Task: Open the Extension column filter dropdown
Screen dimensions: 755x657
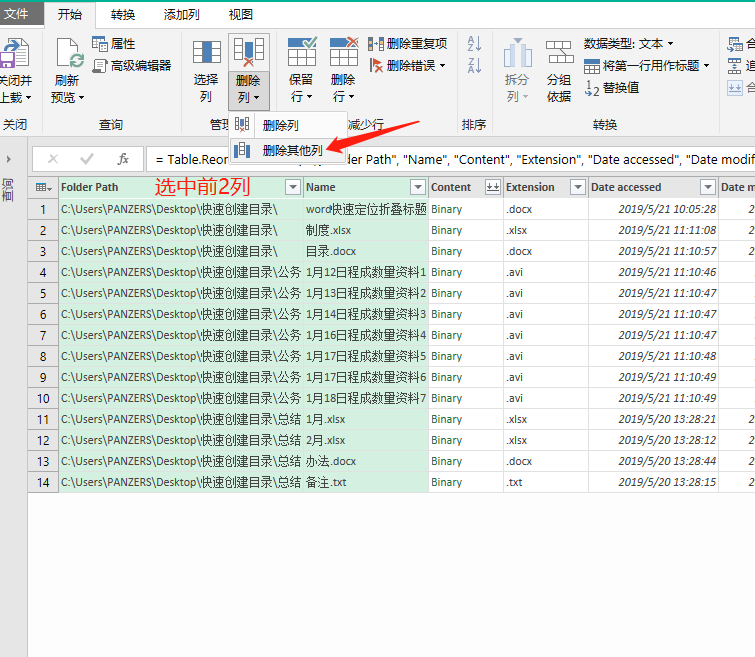Action: pos(577,187)
